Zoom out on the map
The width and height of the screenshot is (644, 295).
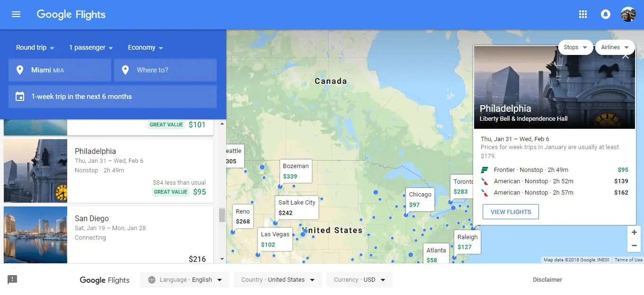[634, 245]
